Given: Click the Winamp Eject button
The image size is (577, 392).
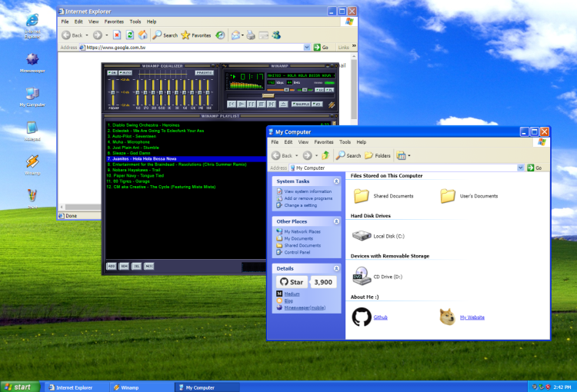Looking at the screenshot, I should (284, 104).
